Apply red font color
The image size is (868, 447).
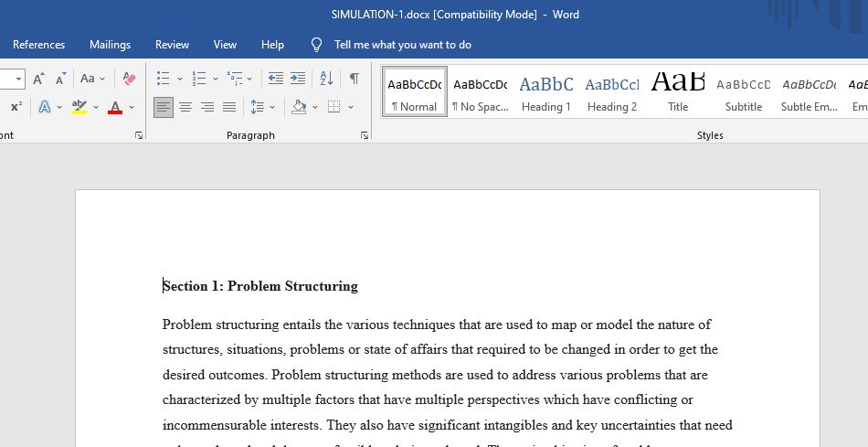click(x=115, y=107)
